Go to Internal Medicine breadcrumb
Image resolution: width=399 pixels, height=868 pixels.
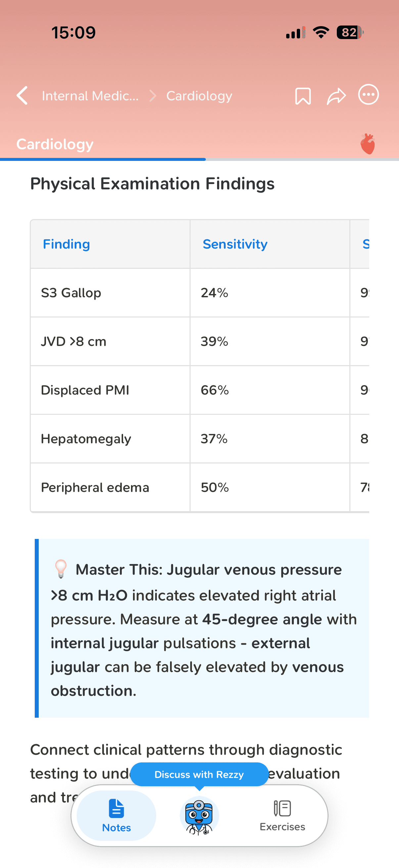pyautogui.click(x=90, y=96)
